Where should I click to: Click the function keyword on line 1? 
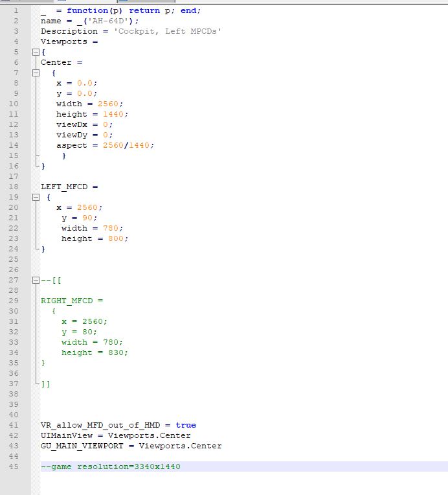point(87,10)
